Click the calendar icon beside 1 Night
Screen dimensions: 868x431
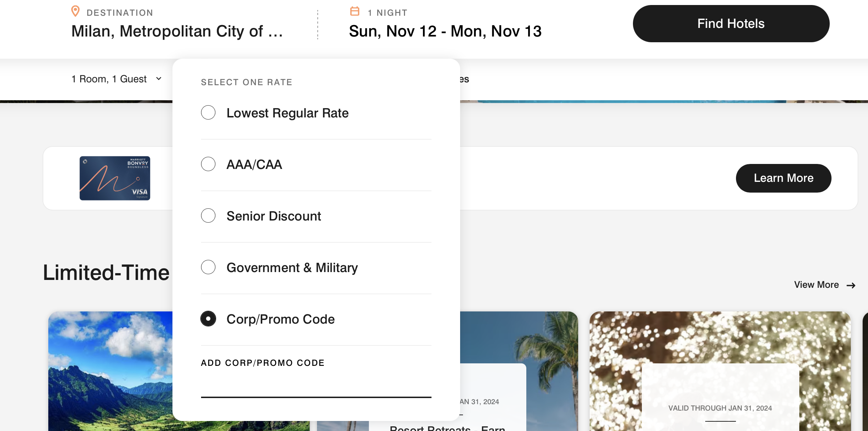[x=355, y=11]
